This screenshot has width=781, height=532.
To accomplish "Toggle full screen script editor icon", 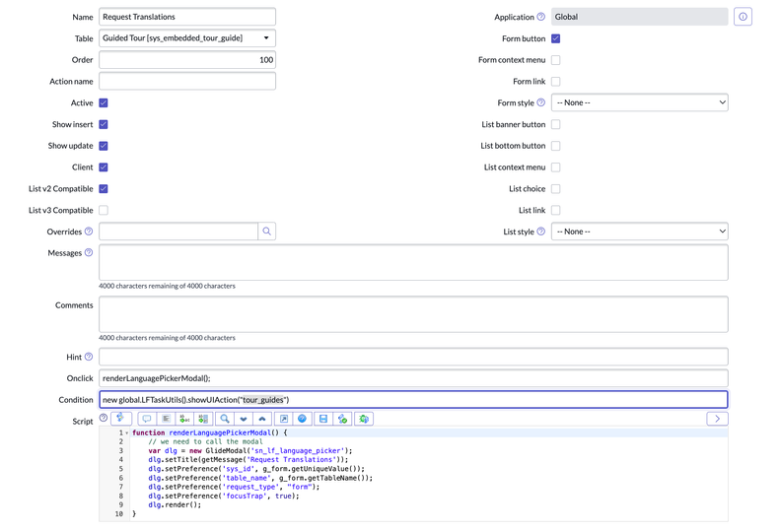I will pyautogui.click(x=283, y=419).
